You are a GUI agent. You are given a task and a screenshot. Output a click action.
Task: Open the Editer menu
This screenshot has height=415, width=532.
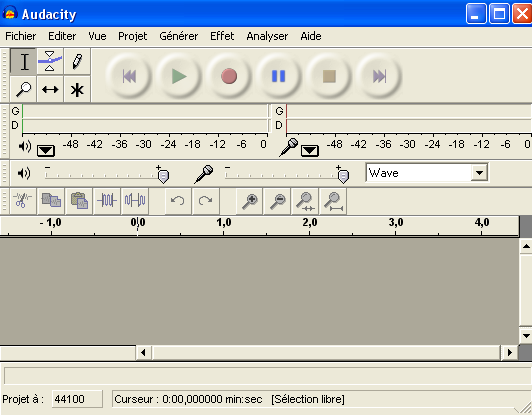coord(62,36)
